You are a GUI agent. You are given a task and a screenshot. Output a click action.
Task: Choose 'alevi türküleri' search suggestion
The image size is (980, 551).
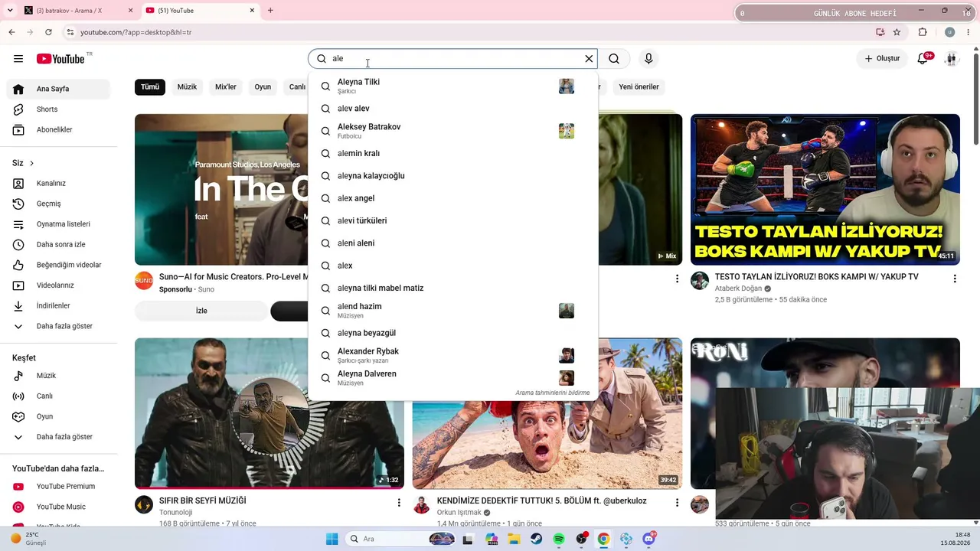tap(452, 220)
